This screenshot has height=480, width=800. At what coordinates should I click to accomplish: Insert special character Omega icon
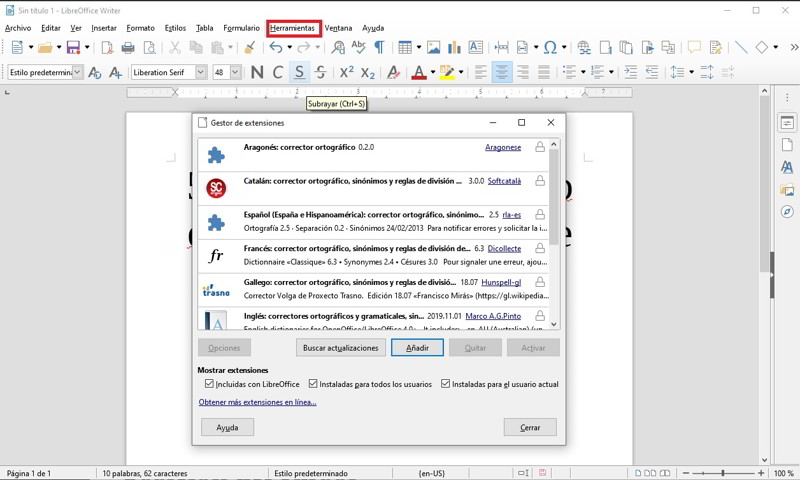coord(551,47)
